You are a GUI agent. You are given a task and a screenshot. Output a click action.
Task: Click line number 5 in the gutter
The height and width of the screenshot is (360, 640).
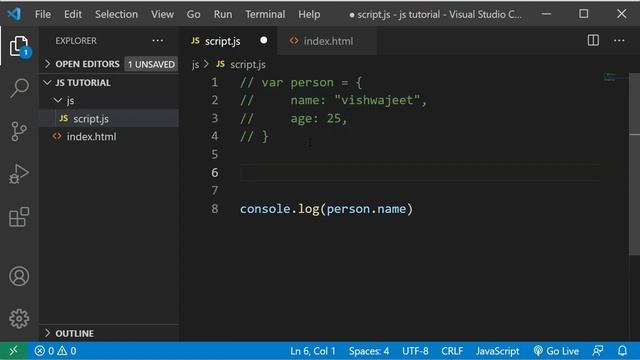215,154
